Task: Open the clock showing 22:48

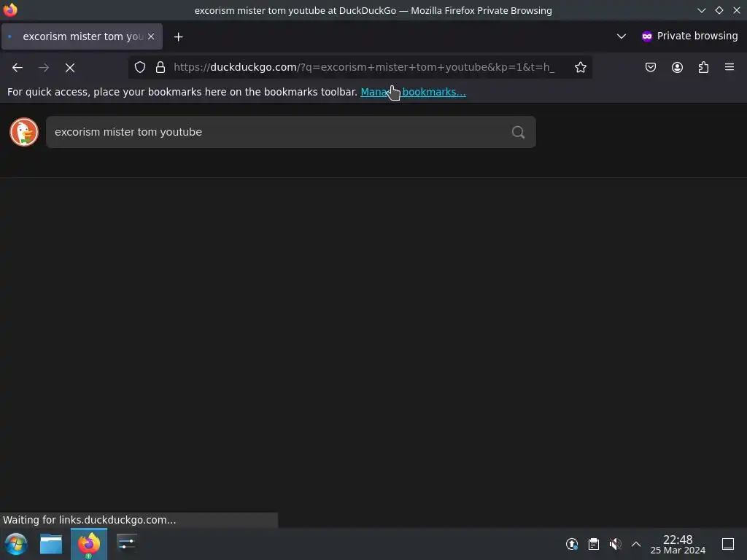Action: pos(678,544)
